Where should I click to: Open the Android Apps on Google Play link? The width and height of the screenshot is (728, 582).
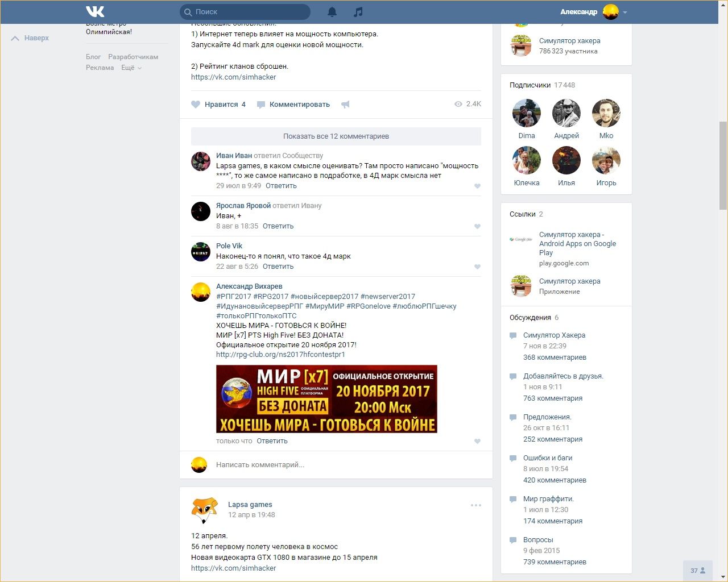tap(577, 244)
